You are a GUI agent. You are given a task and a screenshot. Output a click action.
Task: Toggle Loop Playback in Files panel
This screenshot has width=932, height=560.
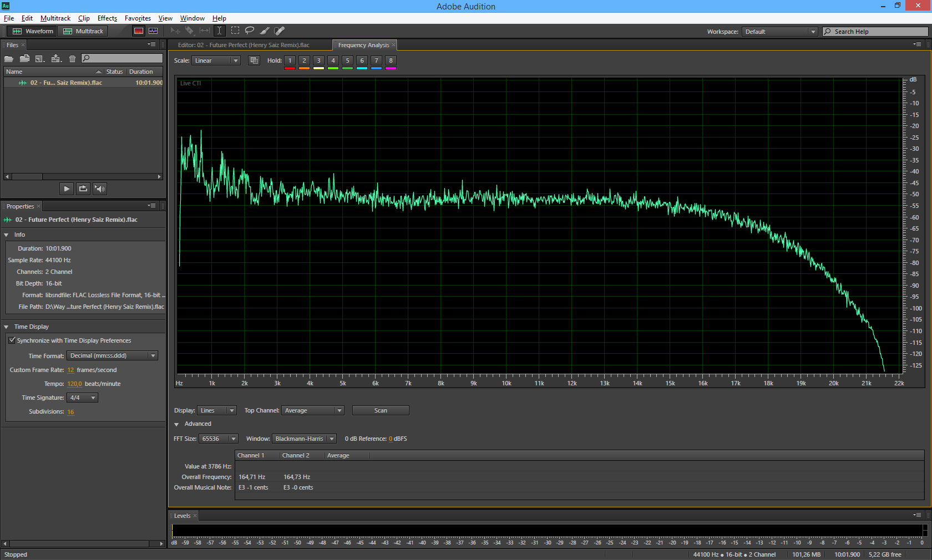pyautogui.click(x=83, y=189)
